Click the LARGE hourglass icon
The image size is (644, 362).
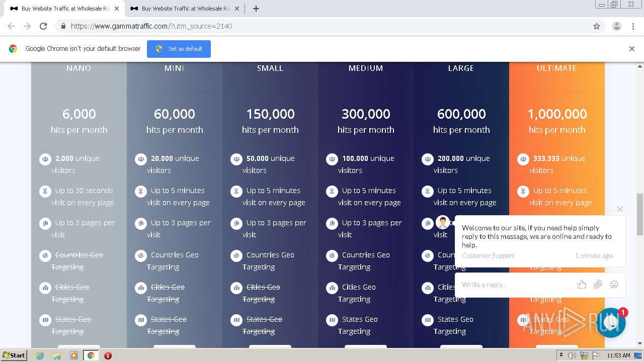coord(428,191)
